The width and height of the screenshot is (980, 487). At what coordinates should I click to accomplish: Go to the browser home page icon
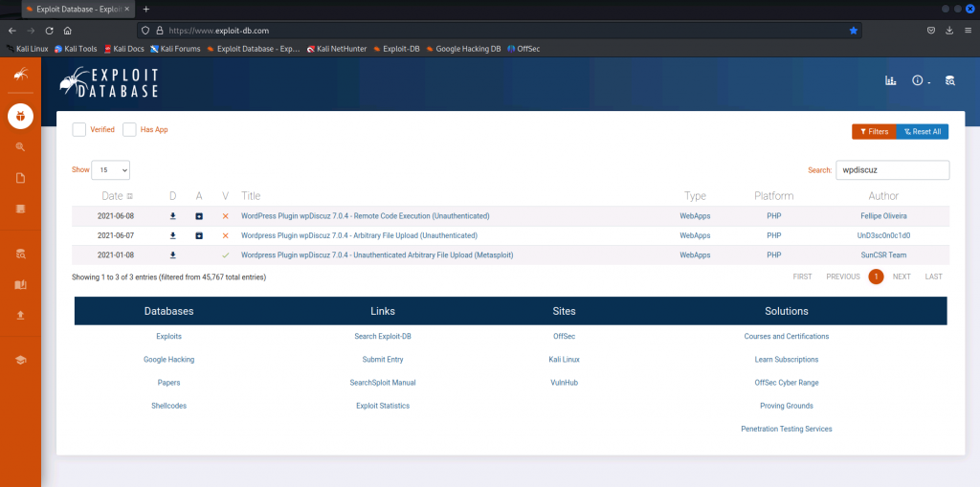68,30
